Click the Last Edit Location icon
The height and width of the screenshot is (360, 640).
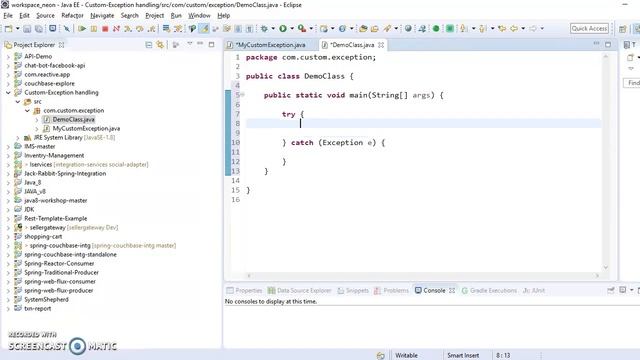click(x=502, y=29)
